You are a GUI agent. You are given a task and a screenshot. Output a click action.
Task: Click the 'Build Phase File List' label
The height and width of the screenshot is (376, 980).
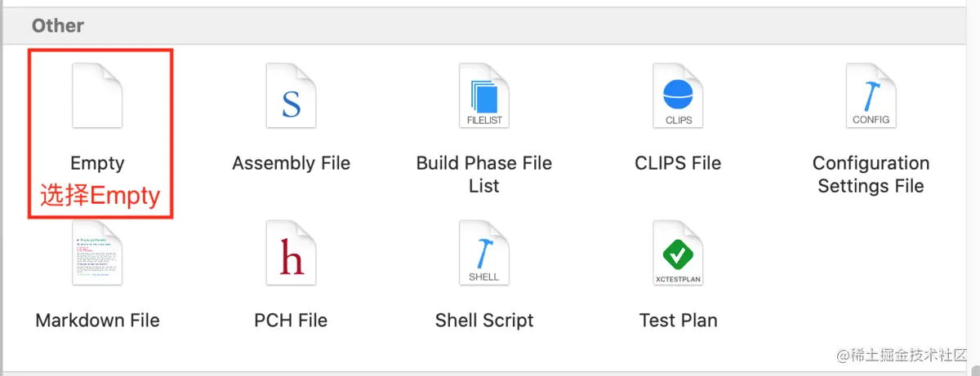click(484, 175)
